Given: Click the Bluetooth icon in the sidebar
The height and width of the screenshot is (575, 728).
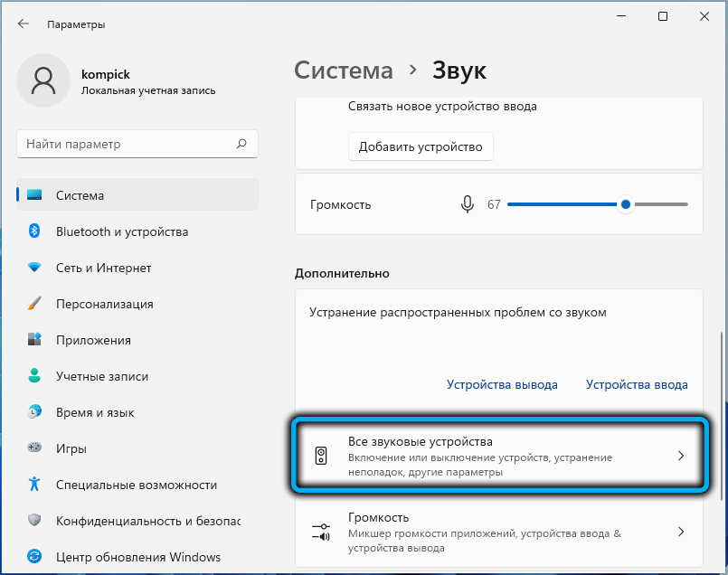Looking at the screenshot, I should click(x=34, y=231).
